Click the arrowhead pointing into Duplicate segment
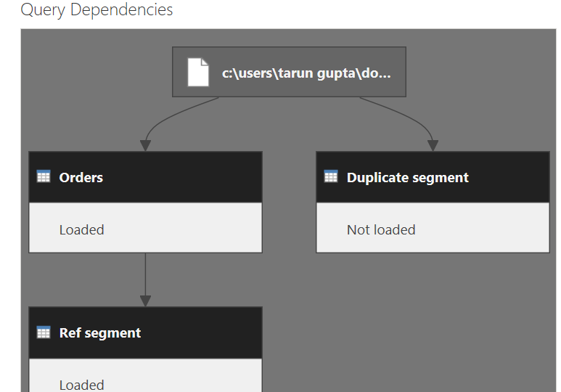561x392 pixels. point(433,146)
